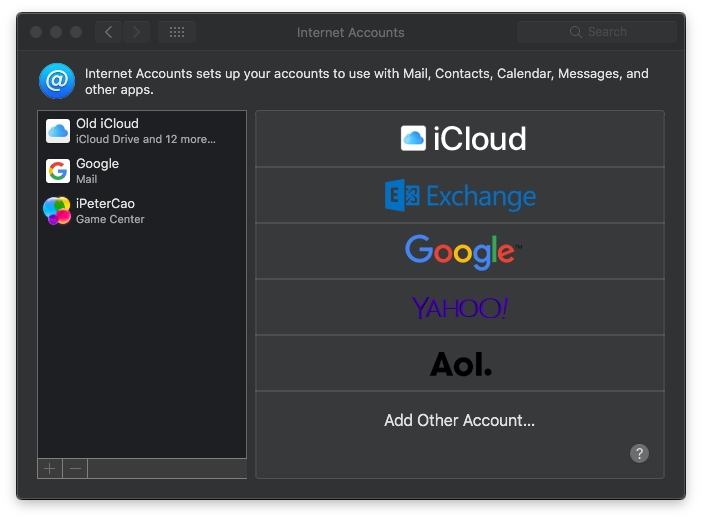Click the blue @ Internet Accounts icon
Image resolution: width=702 pixels, height=520 pixels.
click(57, 81)
